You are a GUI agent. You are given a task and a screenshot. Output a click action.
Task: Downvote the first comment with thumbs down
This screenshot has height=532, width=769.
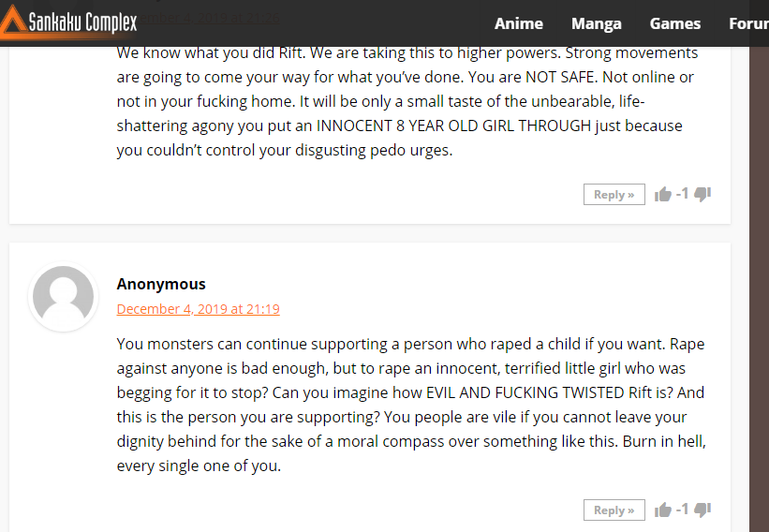pos(702,194)
